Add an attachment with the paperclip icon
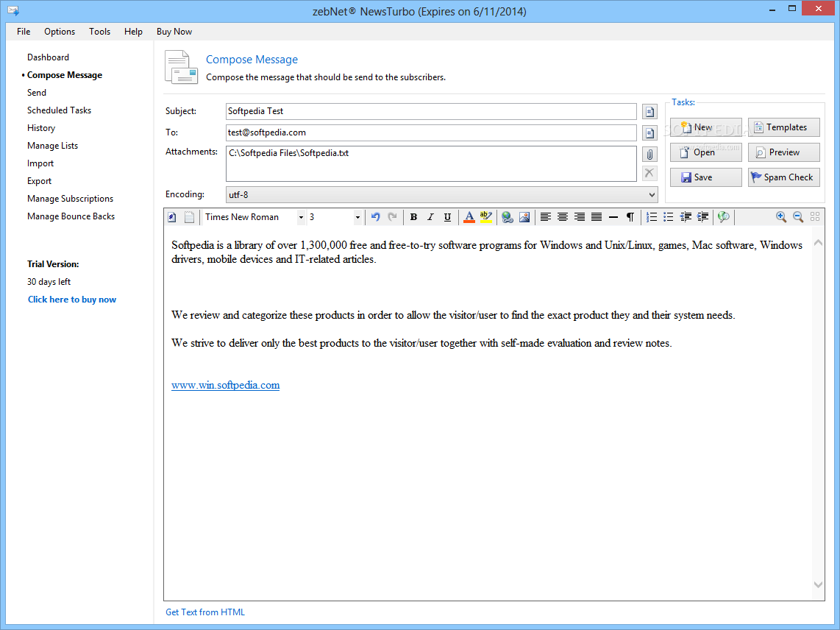Image resolution: width=840 pixels, height=630 pixels. pyautogui.click(x=649, y=155)
